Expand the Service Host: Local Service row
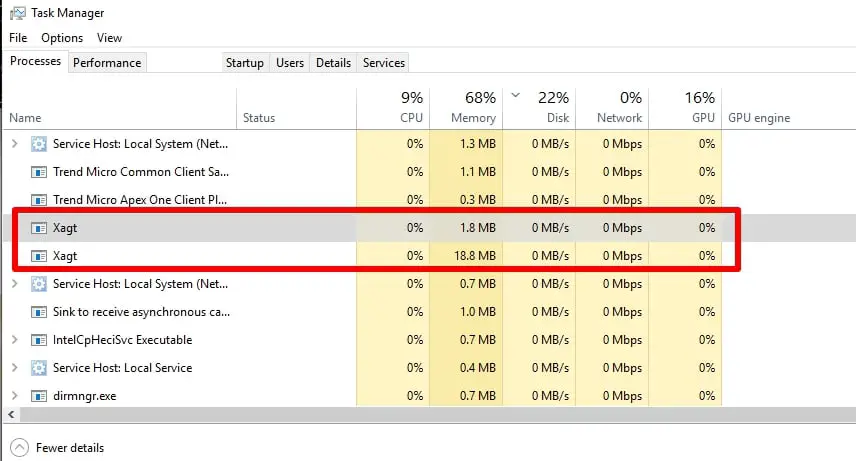 15,368
